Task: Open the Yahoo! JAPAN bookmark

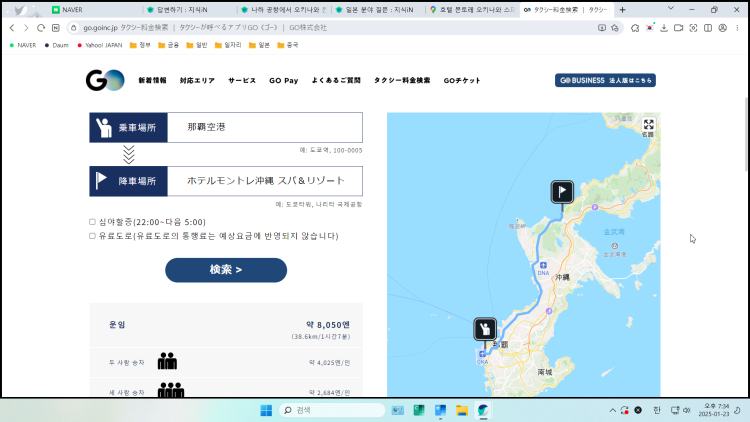Action: 99,45
